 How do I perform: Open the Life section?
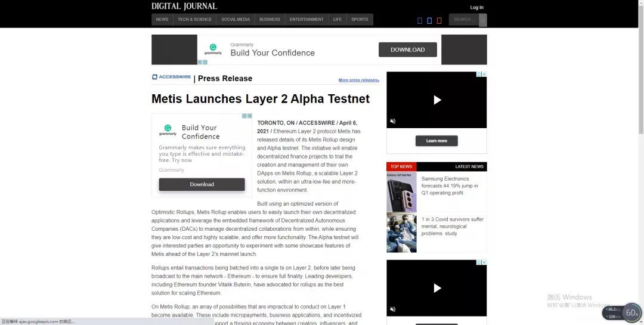pos(337,20)
